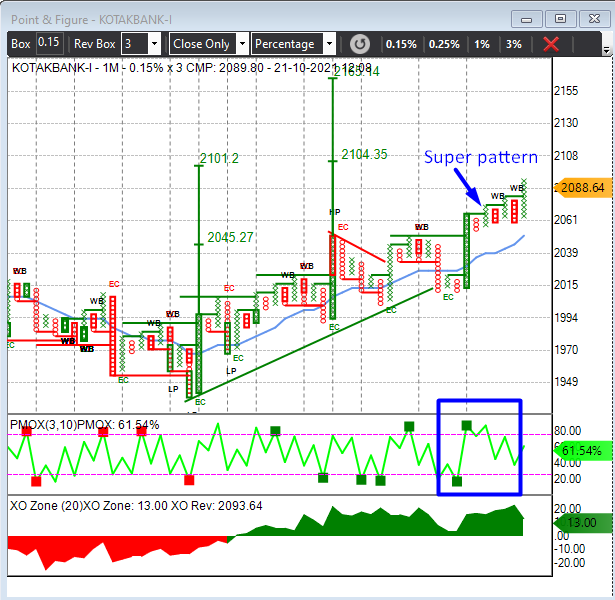Viewport: 615px width, 600px height.
Task: Click the 2155 price axis label
Action: click(566, 91)
